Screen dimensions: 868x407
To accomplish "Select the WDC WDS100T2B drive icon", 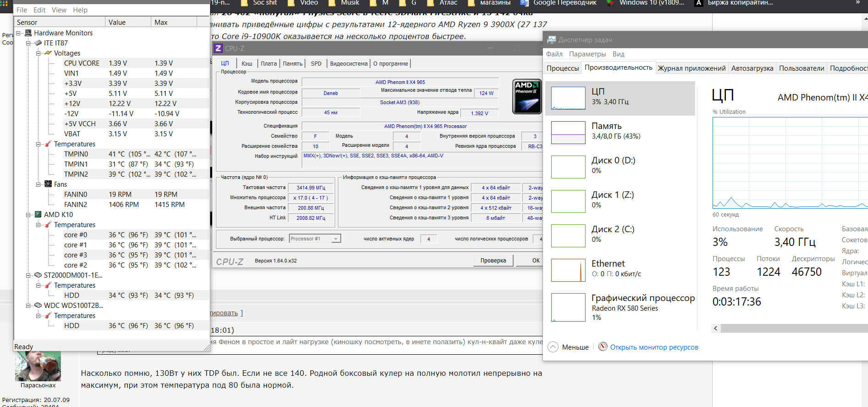I will tap(39, 306).
